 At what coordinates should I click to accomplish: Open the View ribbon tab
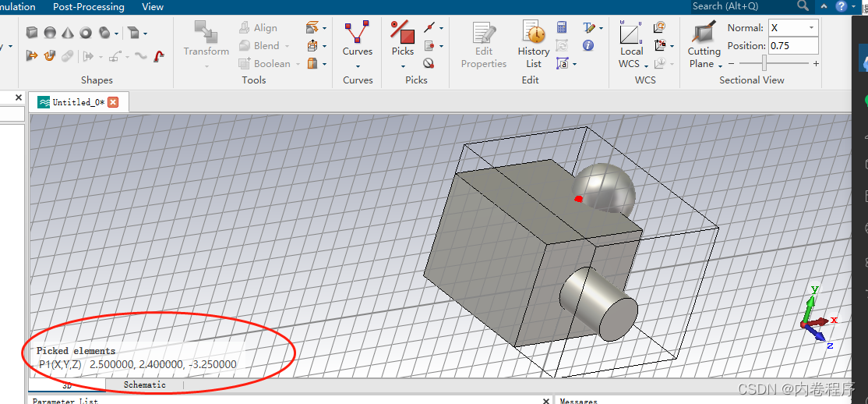click(153, 7)
